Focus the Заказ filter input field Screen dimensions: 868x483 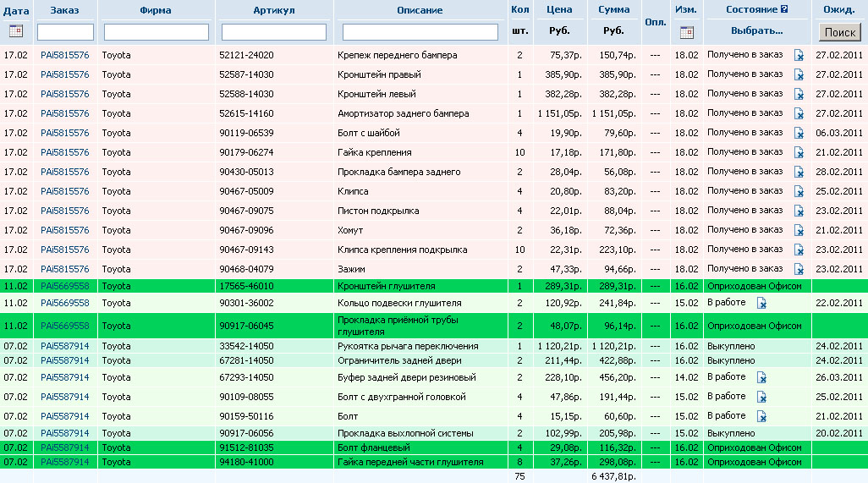(65, 32)
